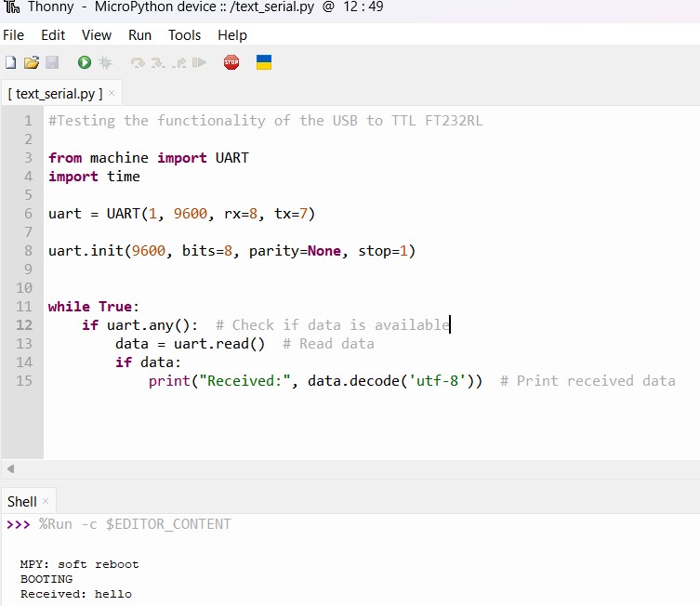Click the shell line %Run -c $EDITOR_CONTENT
Screen dimensions: 700x606
click(135, 524)
